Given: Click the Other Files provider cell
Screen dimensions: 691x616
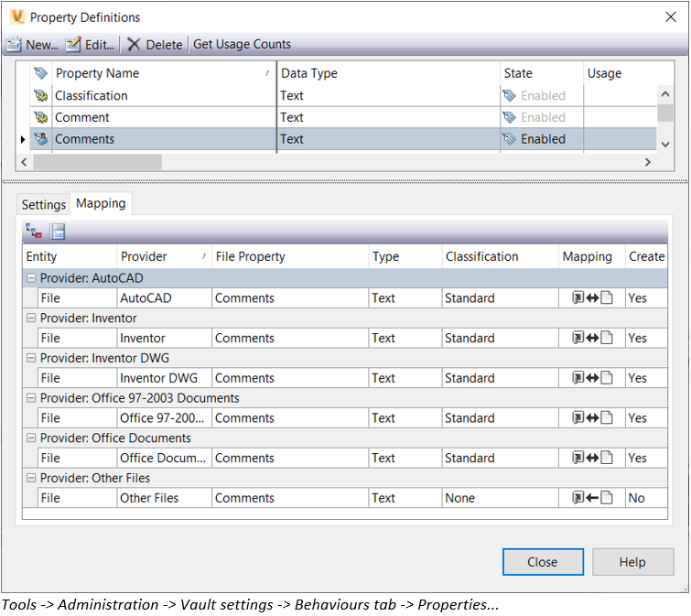Looking at the screenshot, I should pos(164,498).
